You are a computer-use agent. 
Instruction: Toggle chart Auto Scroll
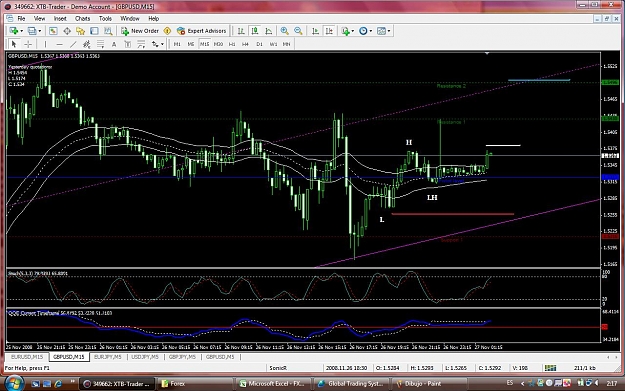315,31
